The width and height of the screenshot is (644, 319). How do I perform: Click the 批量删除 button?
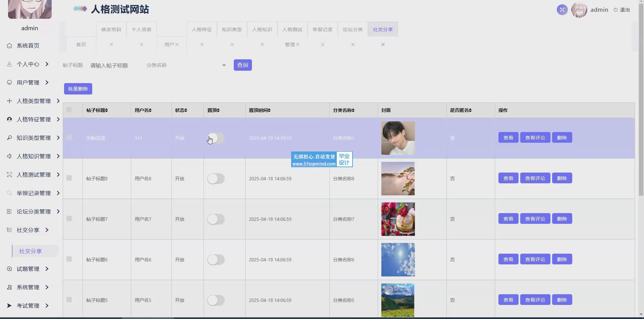tap(78, 89)
